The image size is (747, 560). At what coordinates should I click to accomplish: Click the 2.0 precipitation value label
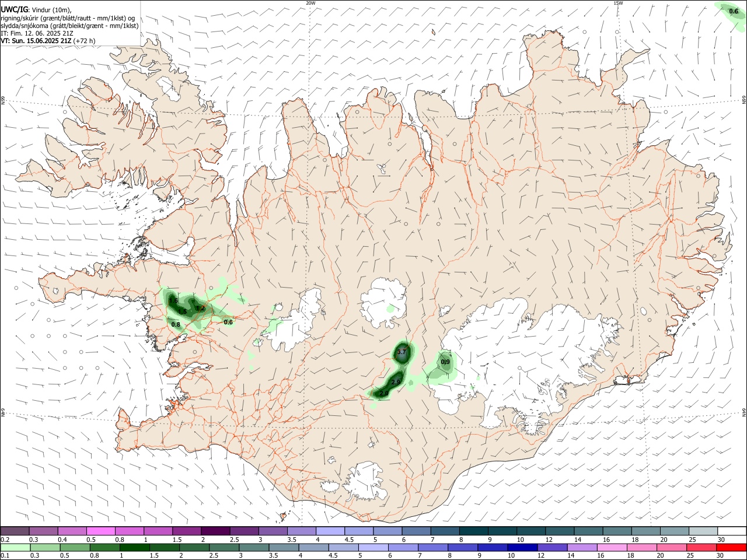[x=383, y=394]
